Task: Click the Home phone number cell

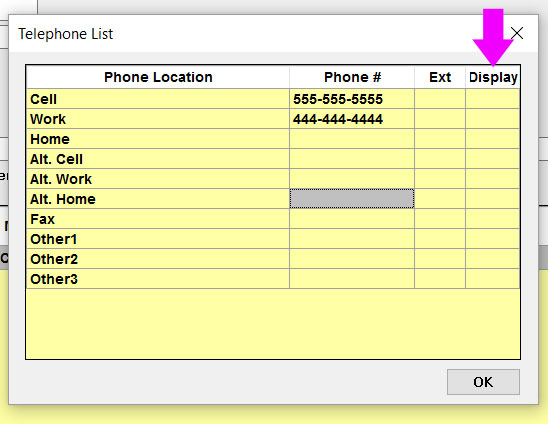Action: (352, 139)
